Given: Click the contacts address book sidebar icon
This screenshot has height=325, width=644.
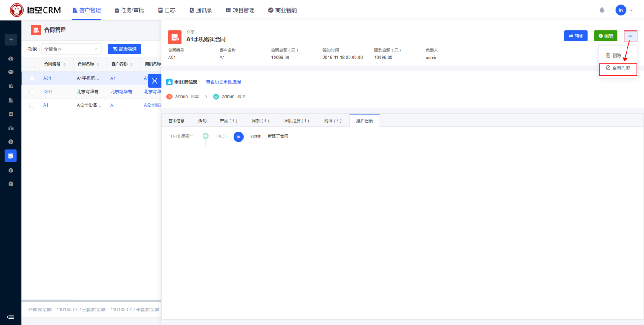Looking at the screenshot, I should [x=10, y=114].
